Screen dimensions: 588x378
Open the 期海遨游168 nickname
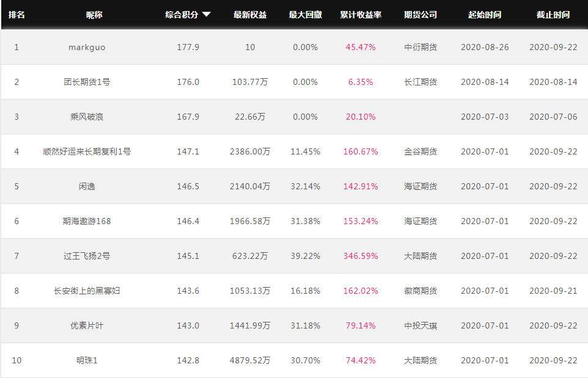pos(87,222)
